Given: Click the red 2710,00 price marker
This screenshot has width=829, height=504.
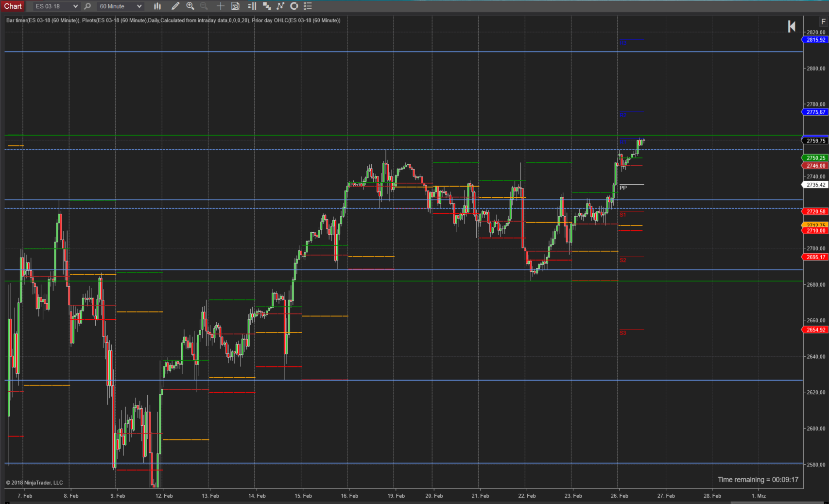Looking at the screenshot, I should pyautogui.click(x=814, y=231).
